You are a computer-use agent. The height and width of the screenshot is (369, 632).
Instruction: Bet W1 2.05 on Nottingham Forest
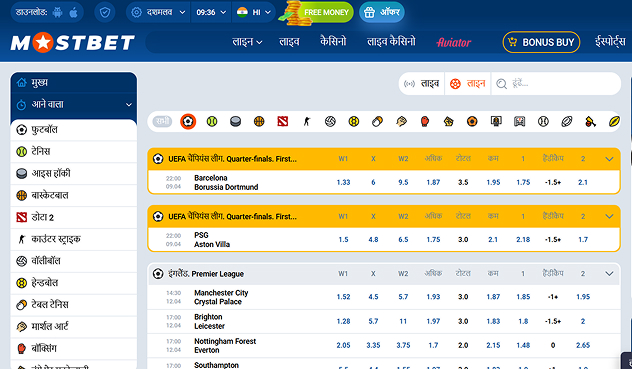tap(343, 345)
